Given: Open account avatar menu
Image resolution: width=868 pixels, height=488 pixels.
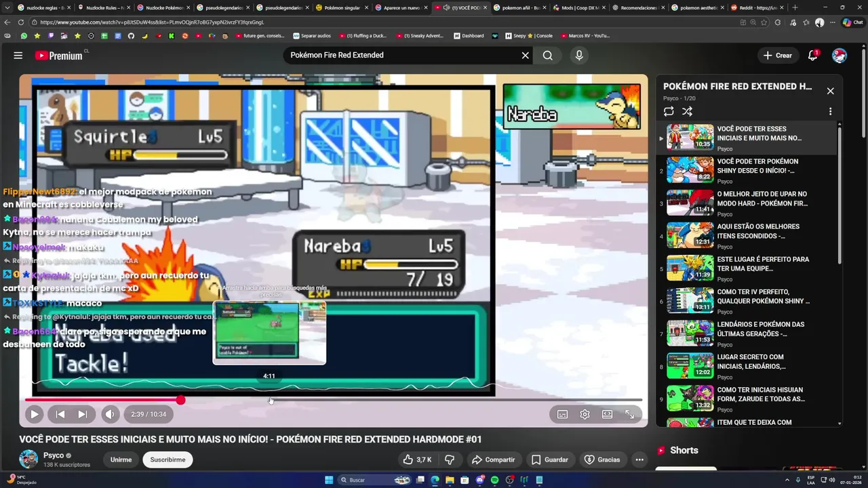Looking at the screenshot, I should 840,56.
